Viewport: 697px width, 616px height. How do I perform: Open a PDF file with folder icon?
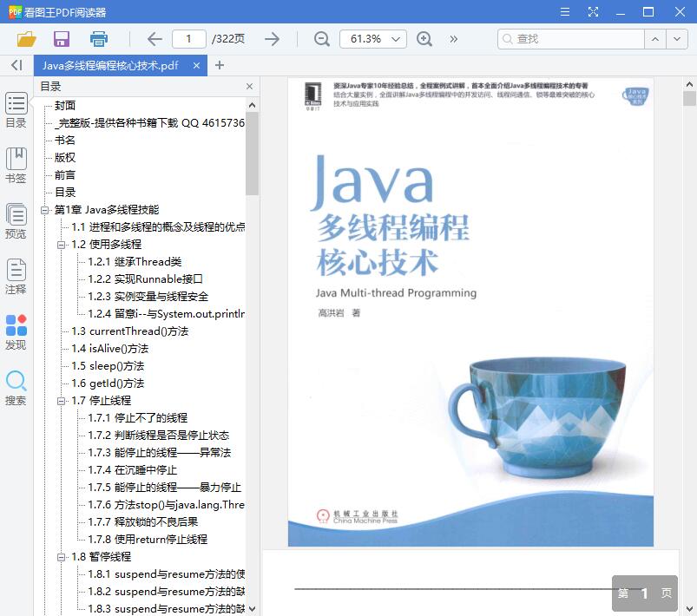27,39
